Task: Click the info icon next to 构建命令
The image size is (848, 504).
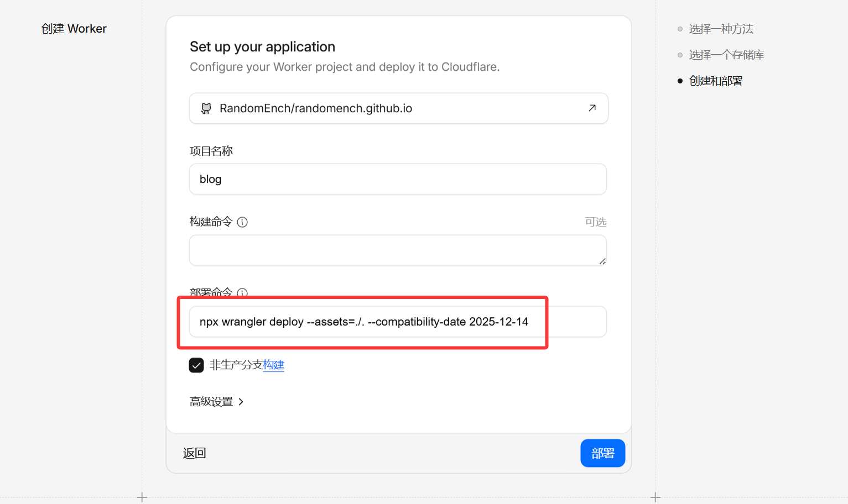Action: 242,222
